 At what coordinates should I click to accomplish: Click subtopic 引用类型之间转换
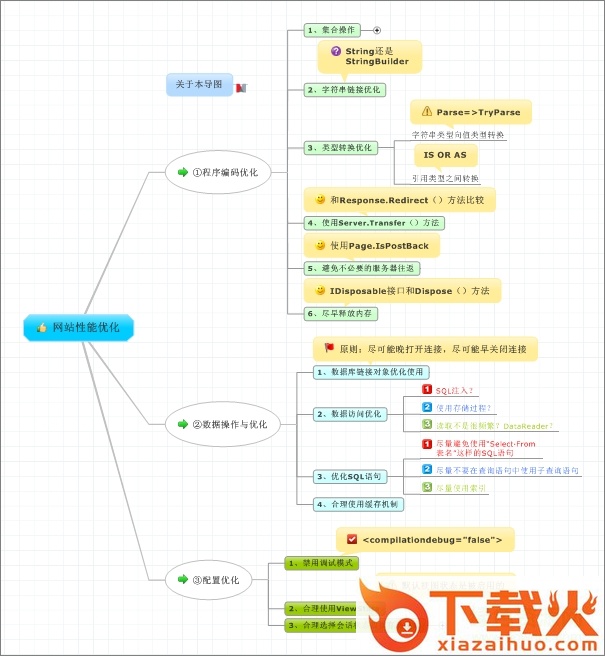[x=446, y=179]
